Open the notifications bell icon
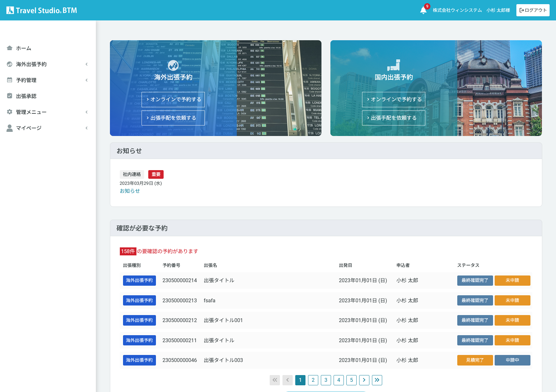This screenshot has height=392, width=556. tap(423, 10)
